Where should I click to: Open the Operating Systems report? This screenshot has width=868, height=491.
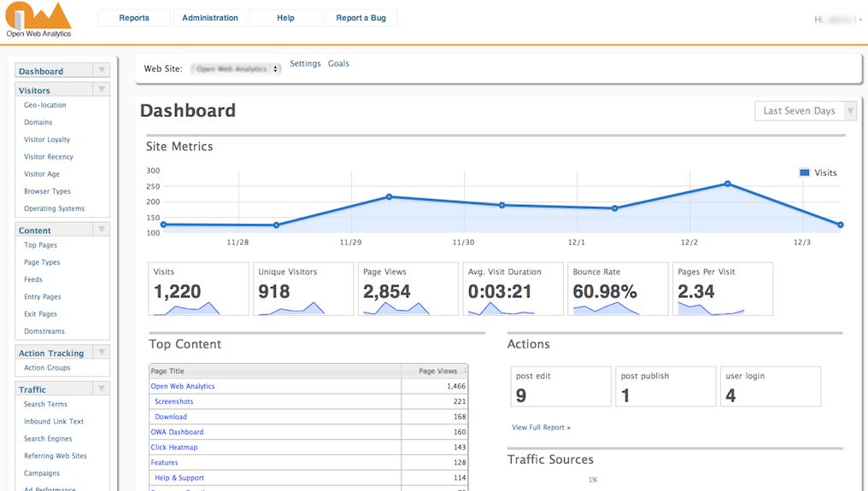click(x=55, y=208)
